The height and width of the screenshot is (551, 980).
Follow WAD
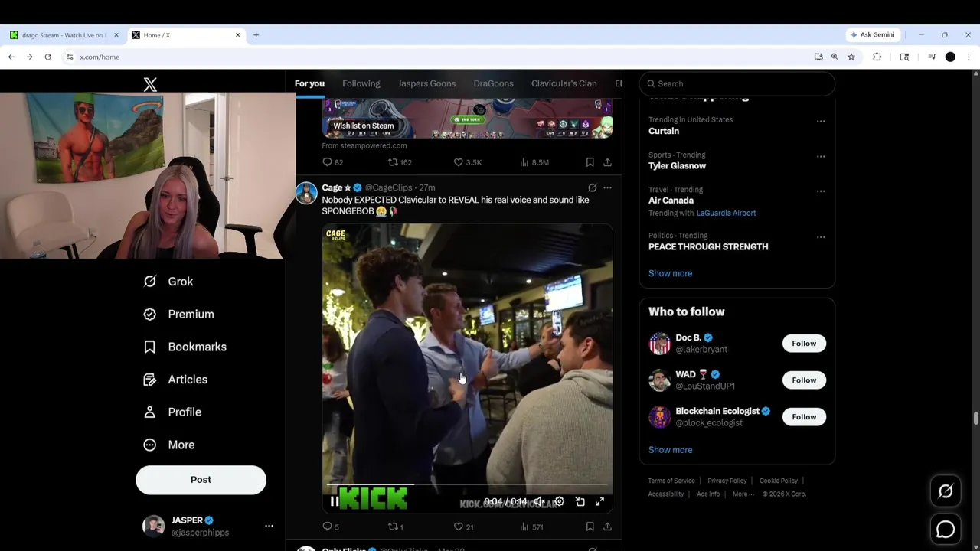pos(804,380)
